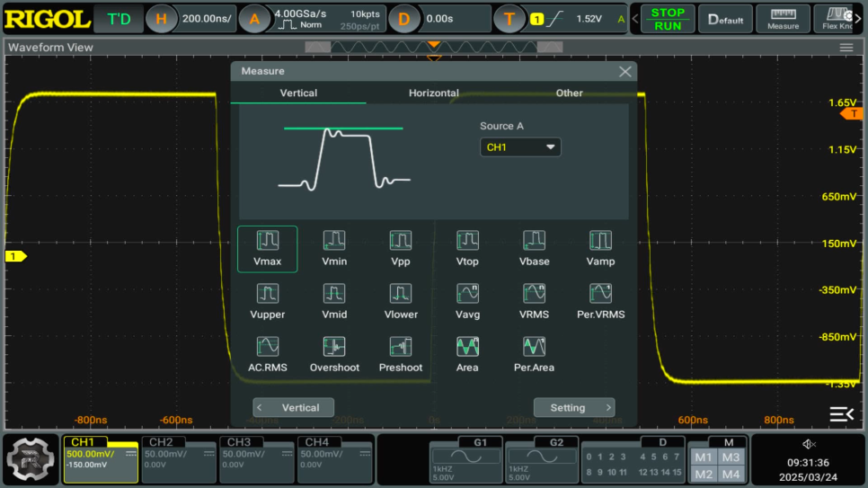Toggle math channel M4
The height and width of the screenshot is (488, 868).
[731, 475]
